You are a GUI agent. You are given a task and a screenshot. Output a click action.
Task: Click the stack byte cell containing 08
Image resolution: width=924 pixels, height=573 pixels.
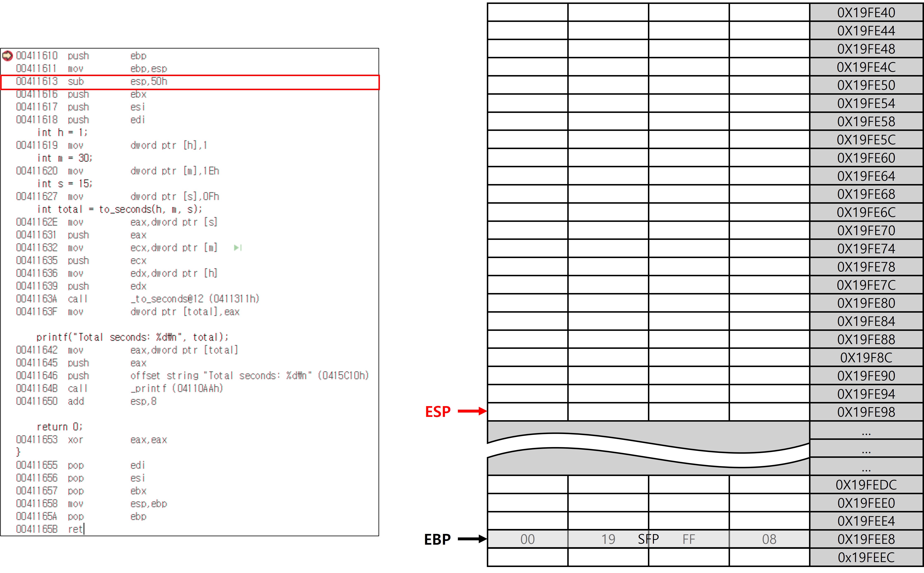(769, 539)
